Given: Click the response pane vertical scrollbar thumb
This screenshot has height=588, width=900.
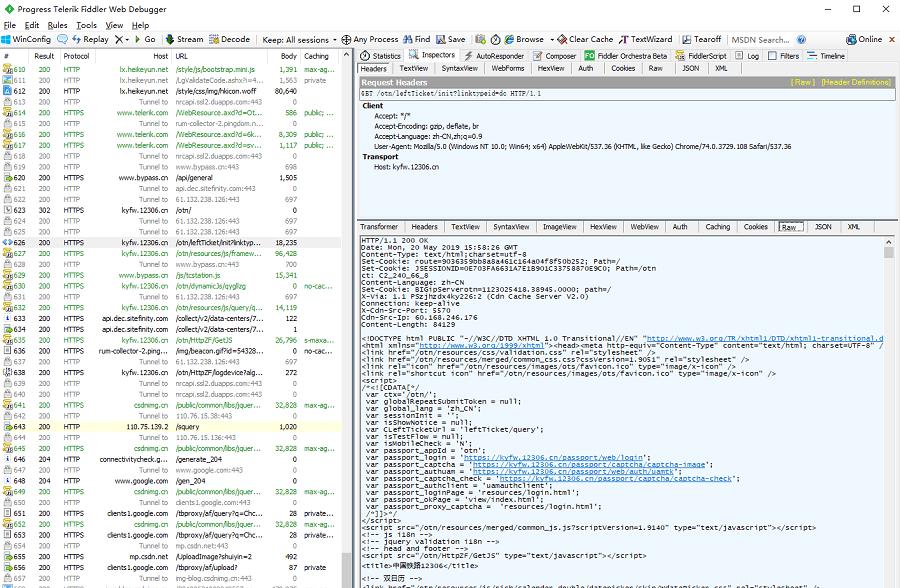Looking at the screenshot, I should point(889,253).
